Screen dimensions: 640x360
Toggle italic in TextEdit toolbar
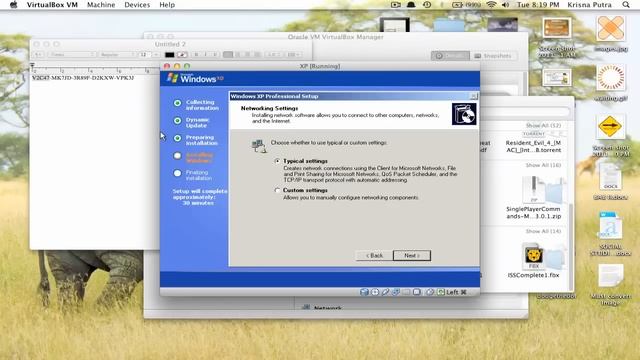(x=206, y=55)
